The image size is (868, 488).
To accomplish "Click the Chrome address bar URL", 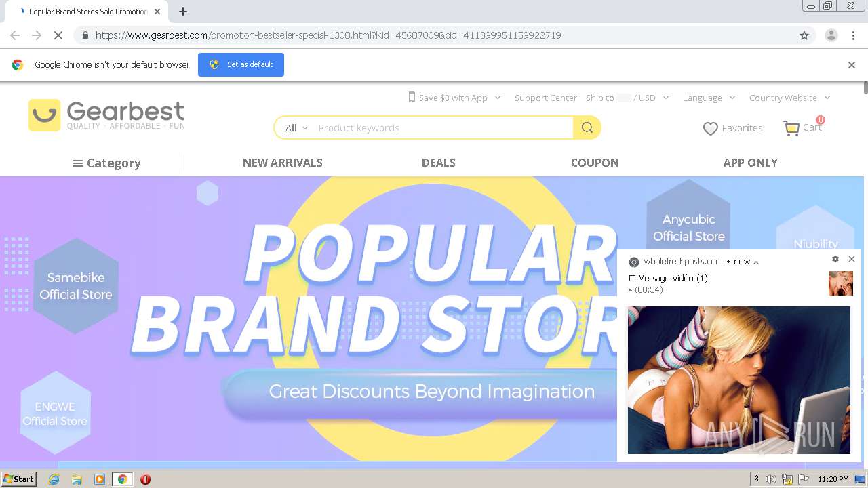I will coord(328,35).
